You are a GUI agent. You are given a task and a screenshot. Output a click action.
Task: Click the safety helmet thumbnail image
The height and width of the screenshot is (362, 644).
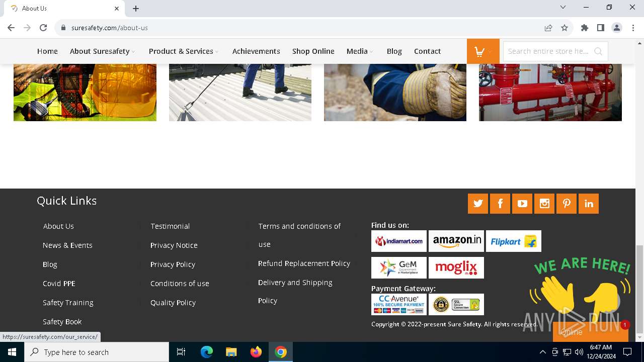pyautogui.click(x=85, y=93)
